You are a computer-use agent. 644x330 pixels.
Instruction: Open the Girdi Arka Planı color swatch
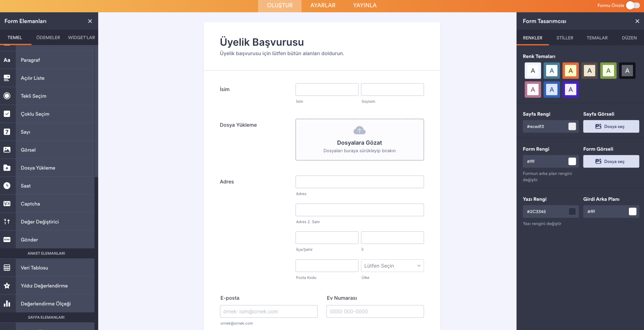[632, 212]
